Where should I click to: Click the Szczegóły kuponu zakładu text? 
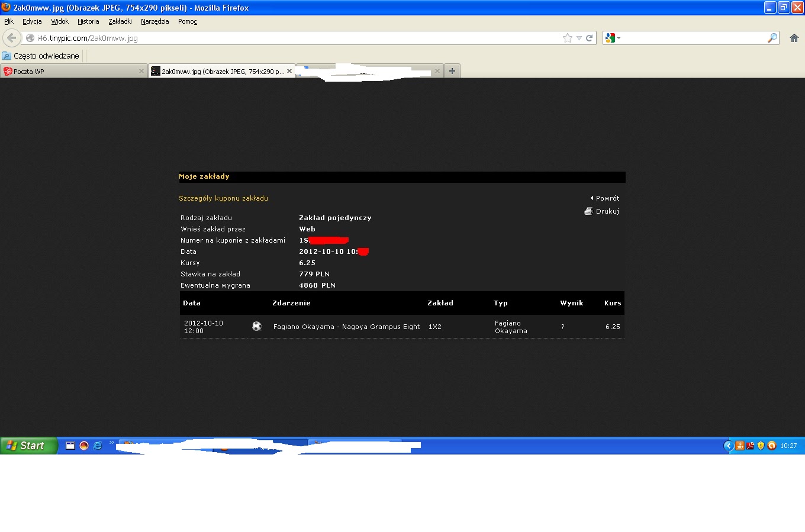(x=224, y=198)
